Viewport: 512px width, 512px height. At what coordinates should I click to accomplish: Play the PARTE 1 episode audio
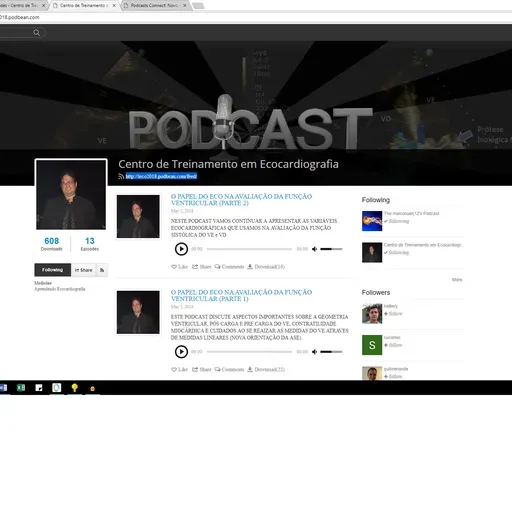[181, 352]
